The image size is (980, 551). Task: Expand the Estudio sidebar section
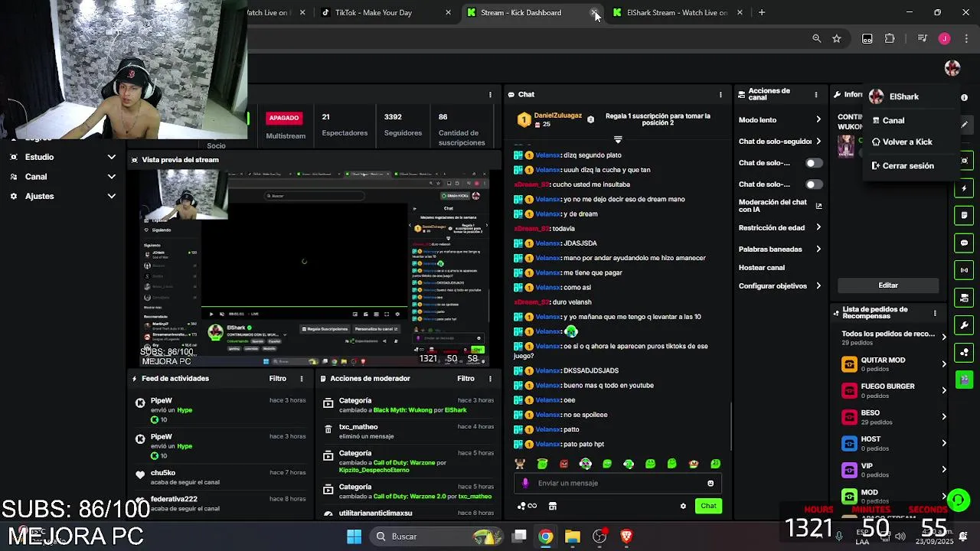(61, 157)
